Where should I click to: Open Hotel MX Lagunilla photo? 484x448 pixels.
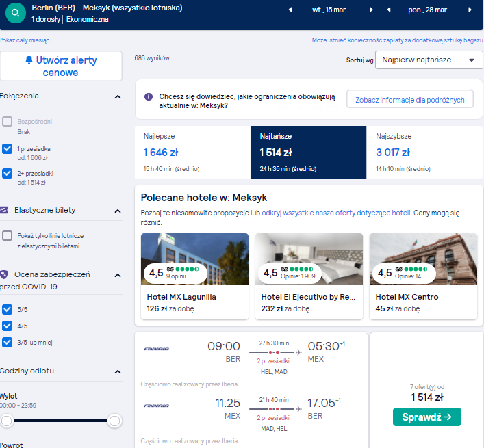(195, 259)
